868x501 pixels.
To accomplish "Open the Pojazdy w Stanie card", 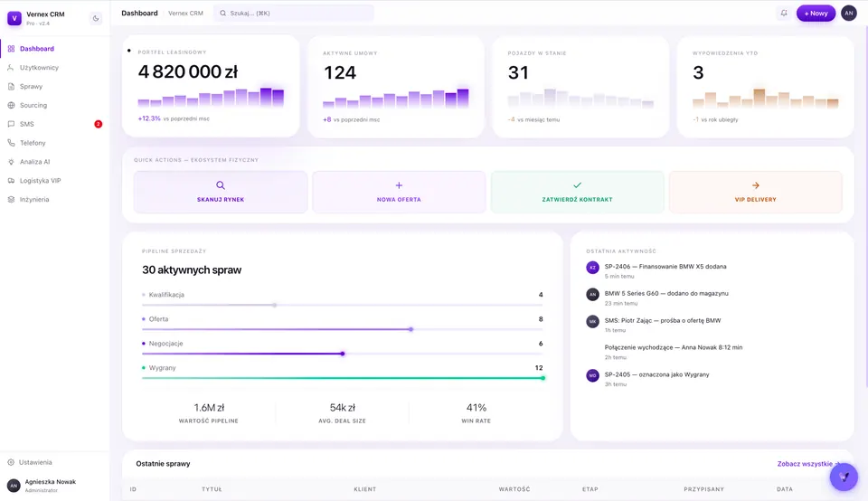I will pos(580,87).
